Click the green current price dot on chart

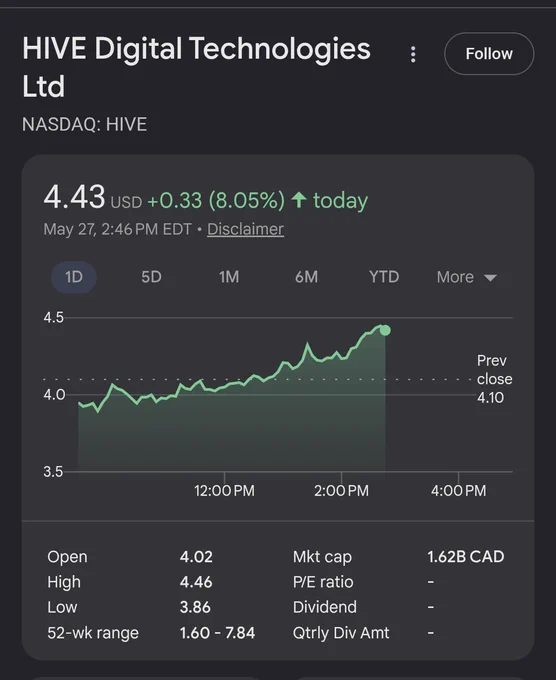tap(385, 330)
